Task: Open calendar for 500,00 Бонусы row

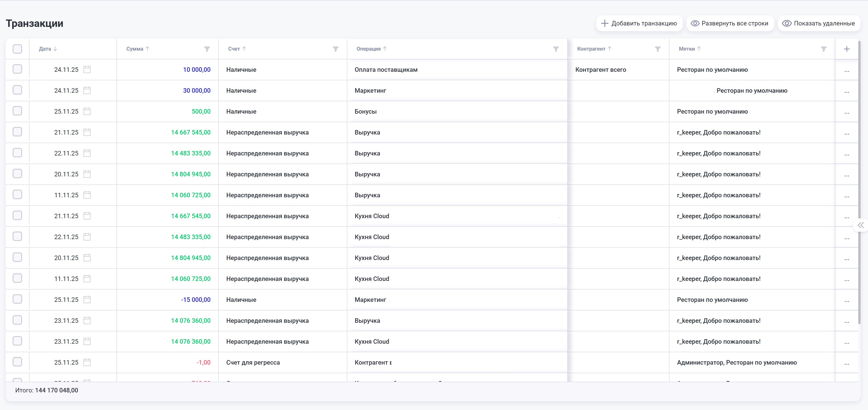Action: pos(87,111)
